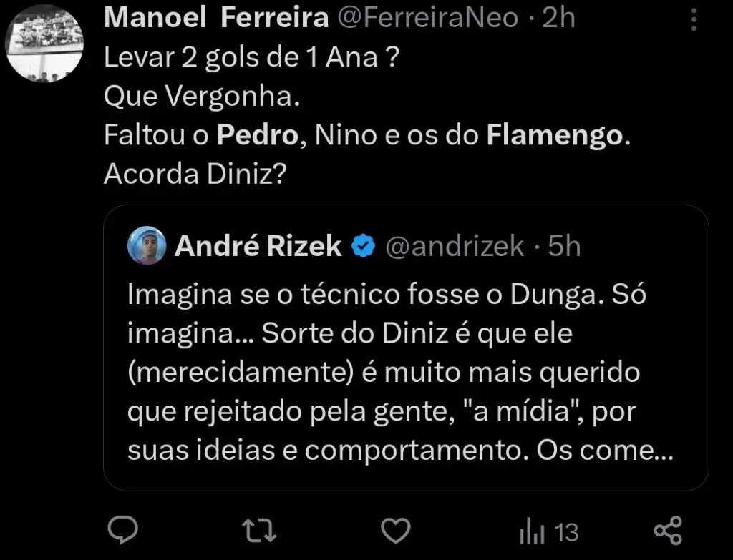Viewport: 733px width, 560px height.
Task: Retweet Manoel Ferreira's post
Action: coord(259,531)
